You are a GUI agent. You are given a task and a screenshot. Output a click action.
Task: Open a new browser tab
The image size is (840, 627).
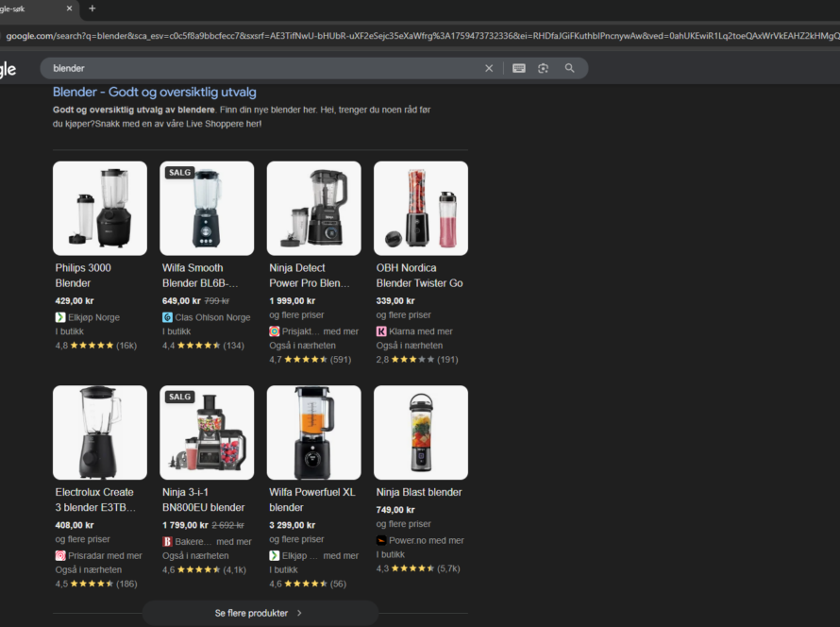92,8
